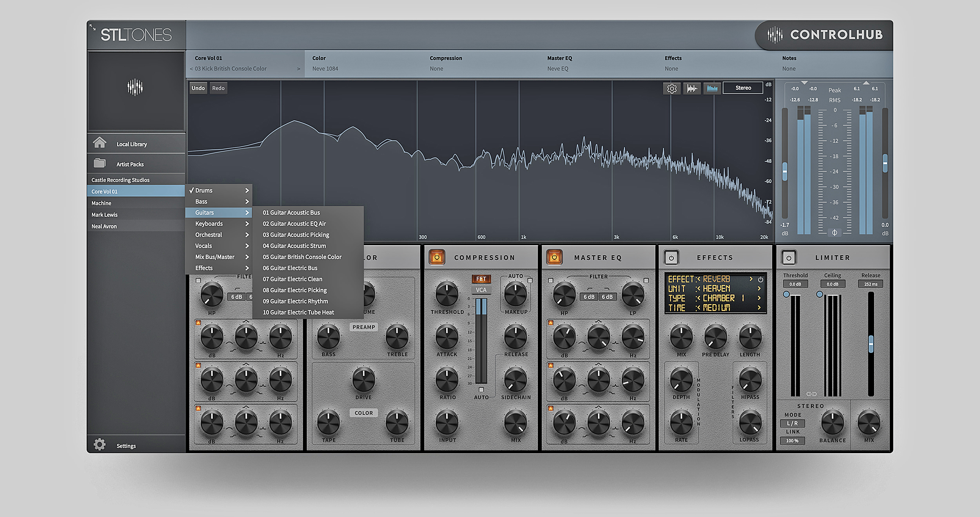This screenshot has width=980, height=517.
Task: Expand the Vocals submenu arrow
Action: coord(247,246)
